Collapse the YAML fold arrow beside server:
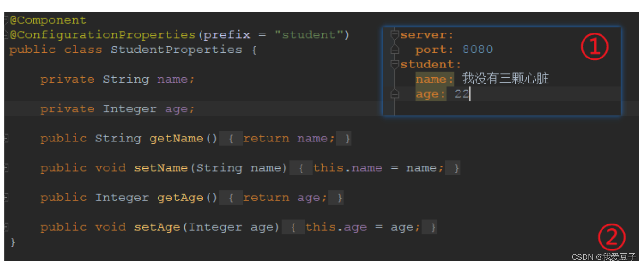The height and width of the screenshot is (266, 644). [395, 35]
